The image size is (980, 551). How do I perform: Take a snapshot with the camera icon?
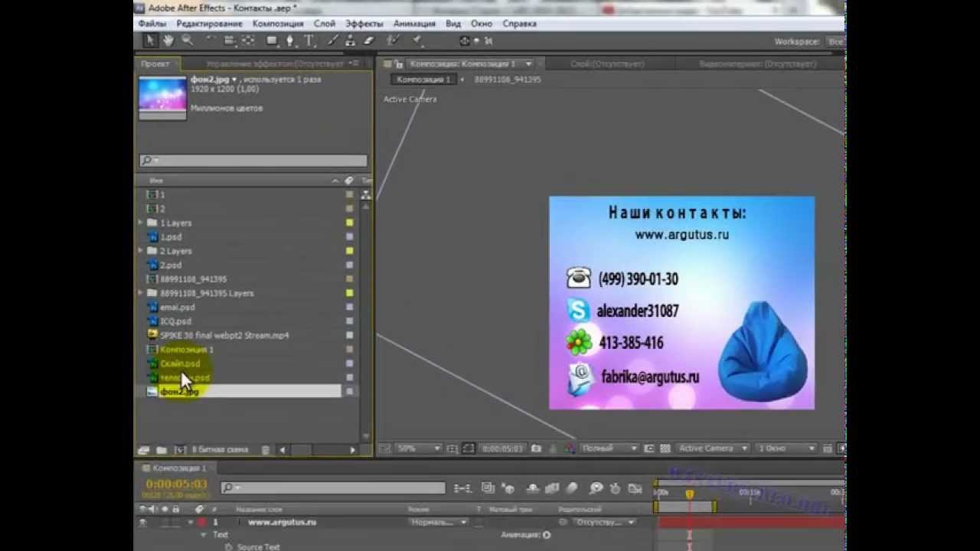click(x=536, y=448)
